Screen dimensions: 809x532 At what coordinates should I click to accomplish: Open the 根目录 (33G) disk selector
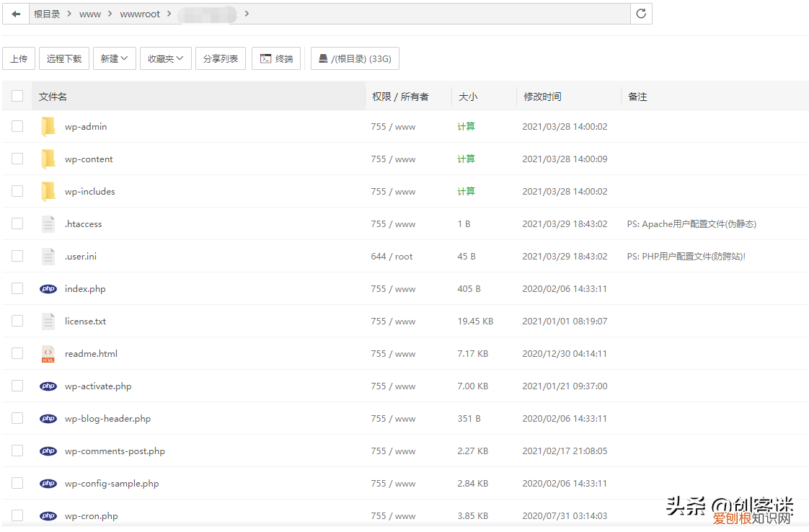355,59
